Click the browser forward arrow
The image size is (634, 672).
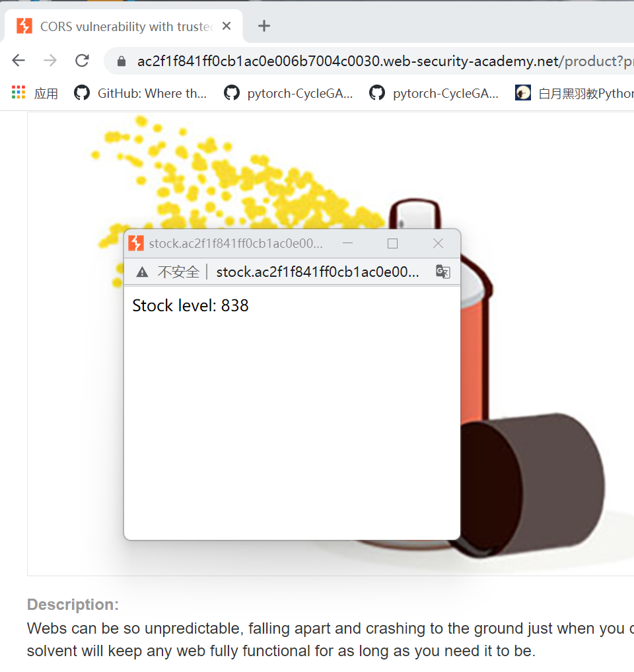pyautogui.click(x=50, y=60)
